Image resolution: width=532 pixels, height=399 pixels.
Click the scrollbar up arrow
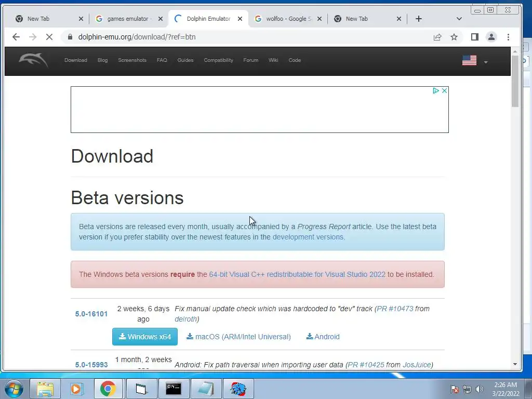coord(515,51)
